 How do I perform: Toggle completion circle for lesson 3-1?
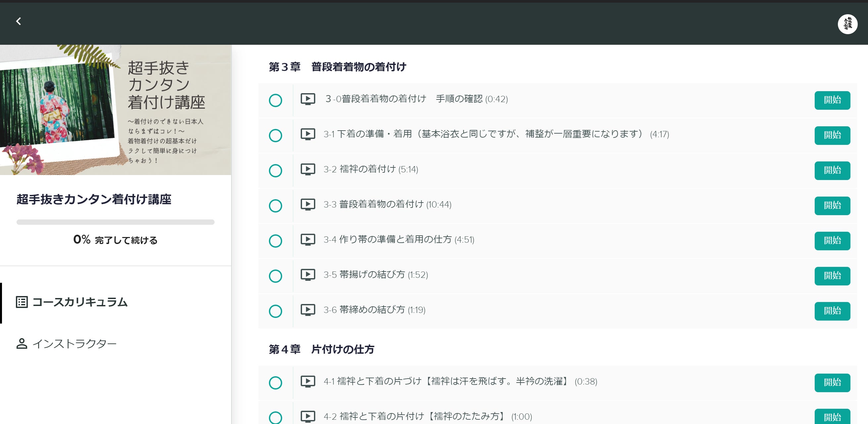point(275,136)
